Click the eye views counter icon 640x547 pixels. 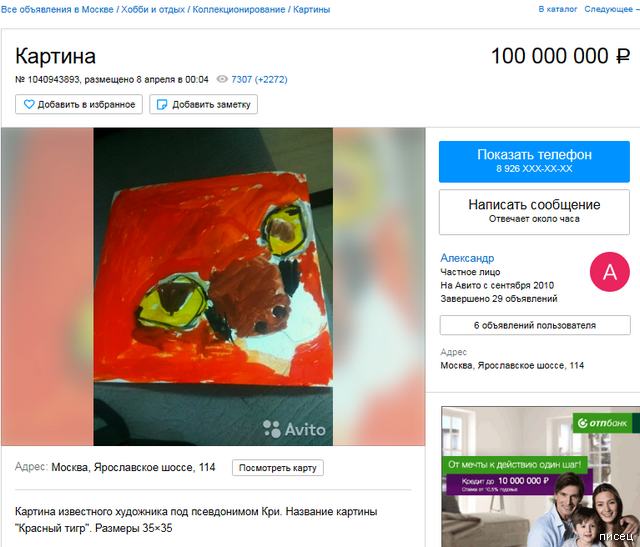pos(222,79)
